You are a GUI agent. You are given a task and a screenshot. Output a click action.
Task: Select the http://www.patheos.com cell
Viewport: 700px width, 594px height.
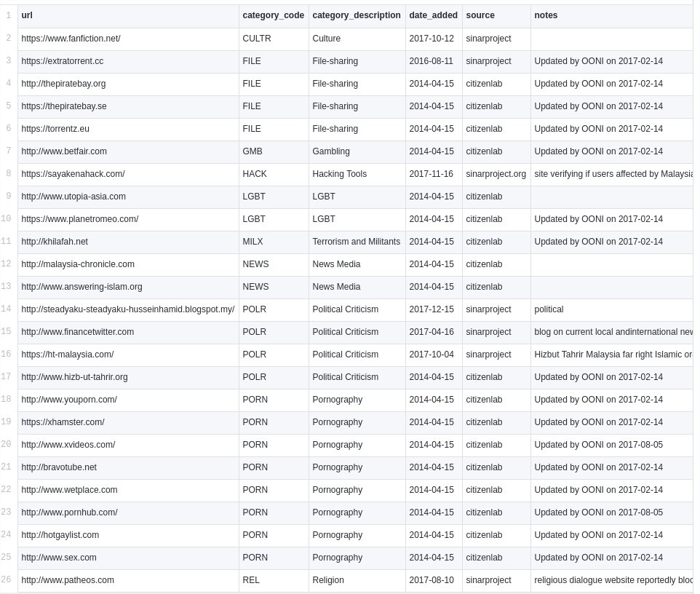click(128, 581)
